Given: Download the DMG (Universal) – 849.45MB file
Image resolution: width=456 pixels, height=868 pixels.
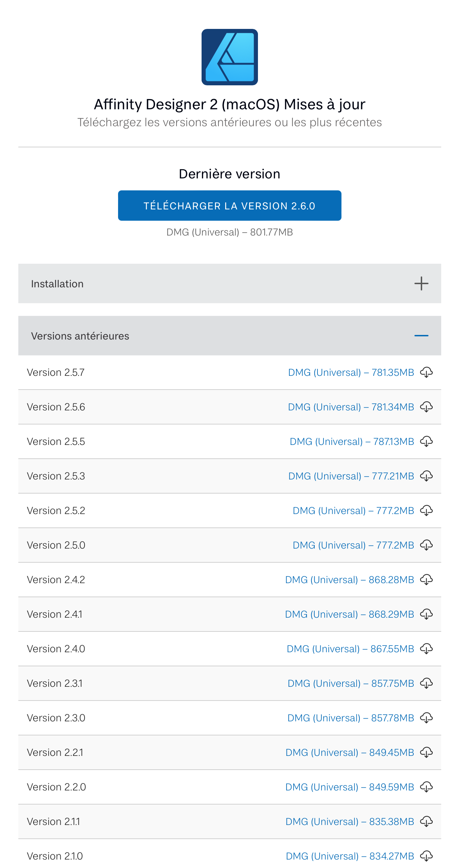Looking at the screenshot, I should (x=350, y=752).
